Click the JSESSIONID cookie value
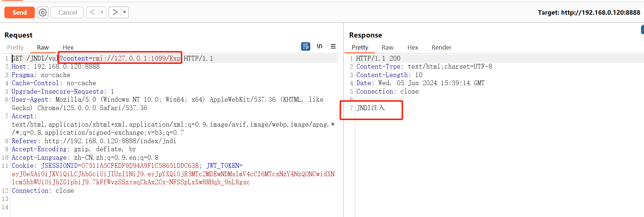Viewport: 644px width, 217px height. click(140, 166)
